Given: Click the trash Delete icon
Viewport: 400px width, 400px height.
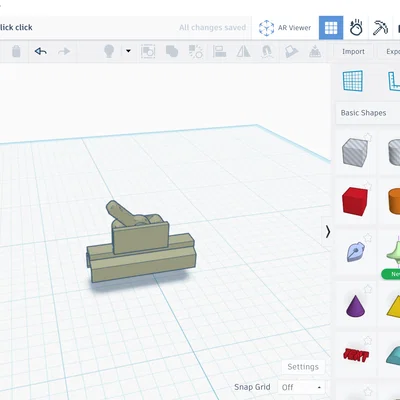Looking at the screenshot, I should (16, 51).
